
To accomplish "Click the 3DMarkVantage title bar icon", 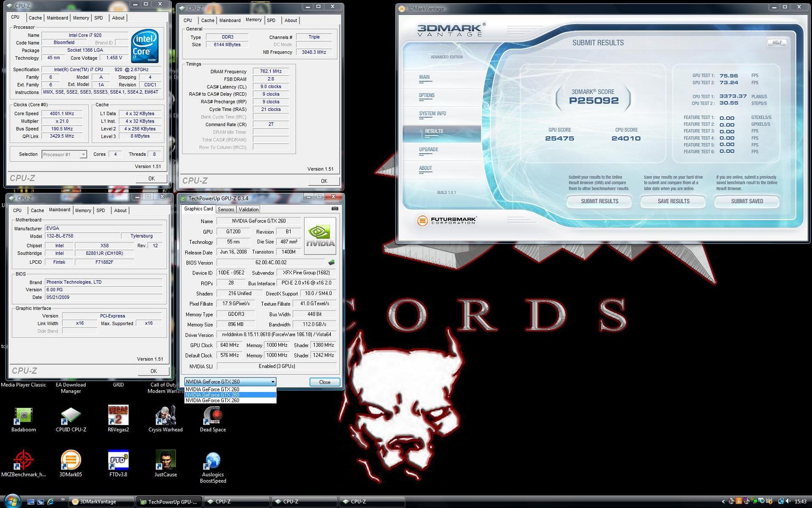I will (x=402, y=8).
